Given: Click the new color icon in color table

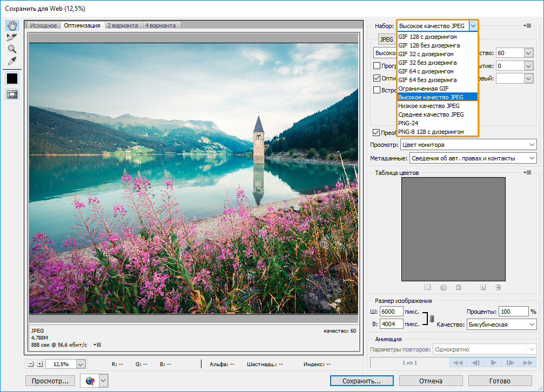Looking at the screenshot, I should tap(483, 287).
